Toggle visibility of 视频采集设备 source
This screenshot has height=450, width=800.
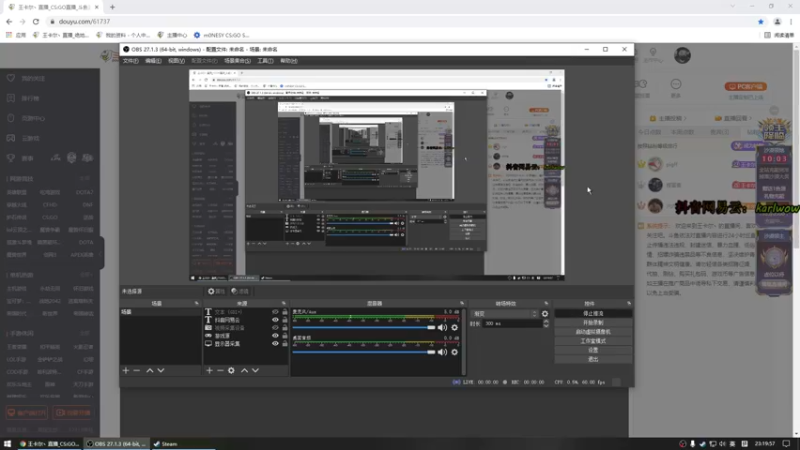click(x=276, y=328)
